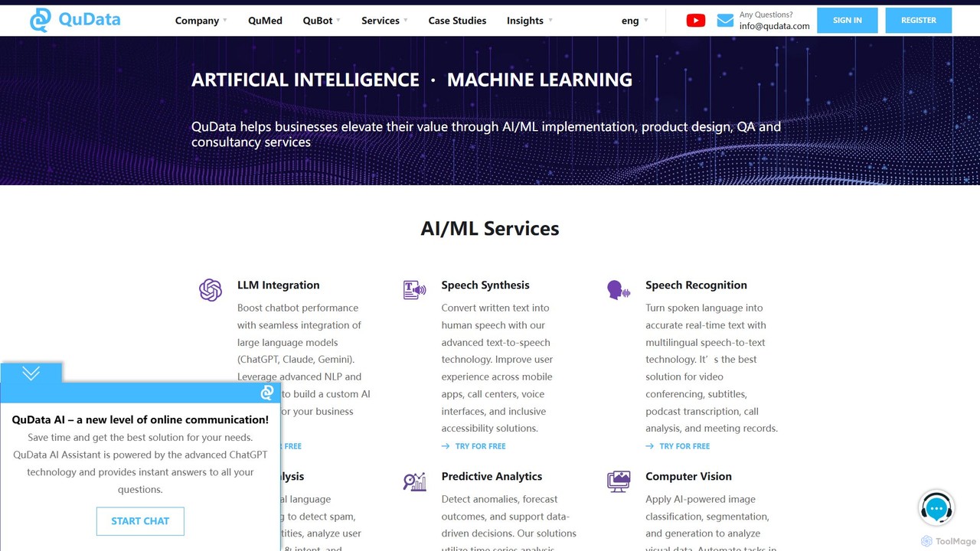Click the SIGN IN button

(x=847, y=21)
